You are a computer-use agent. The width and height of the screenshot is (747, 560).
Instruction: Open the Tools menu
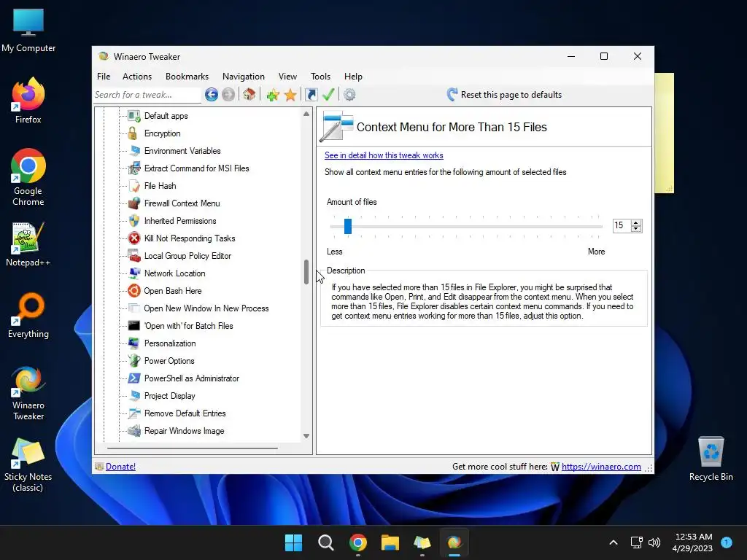[x=320, y=76]
